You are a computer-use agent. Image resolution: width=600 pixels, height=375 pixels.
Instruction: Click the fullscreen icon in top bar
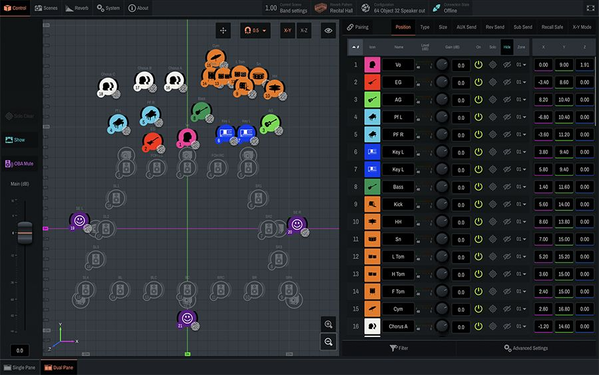tap(590, 8)
